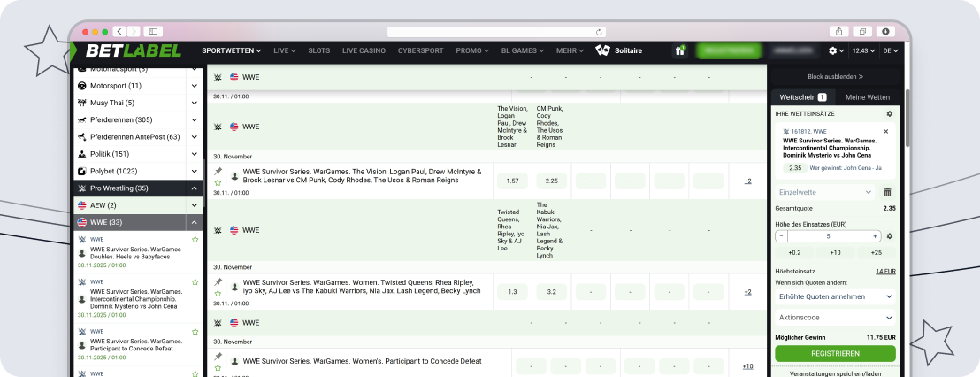Open site settings gear in header
This screenshot has width=980, height=377.
(x=833, y=51)
